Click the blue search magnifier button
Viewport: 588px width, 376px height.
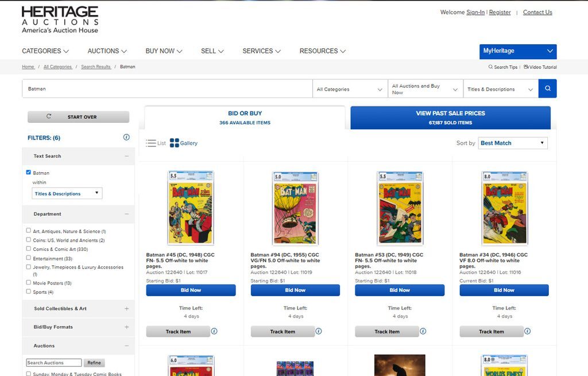547,88
